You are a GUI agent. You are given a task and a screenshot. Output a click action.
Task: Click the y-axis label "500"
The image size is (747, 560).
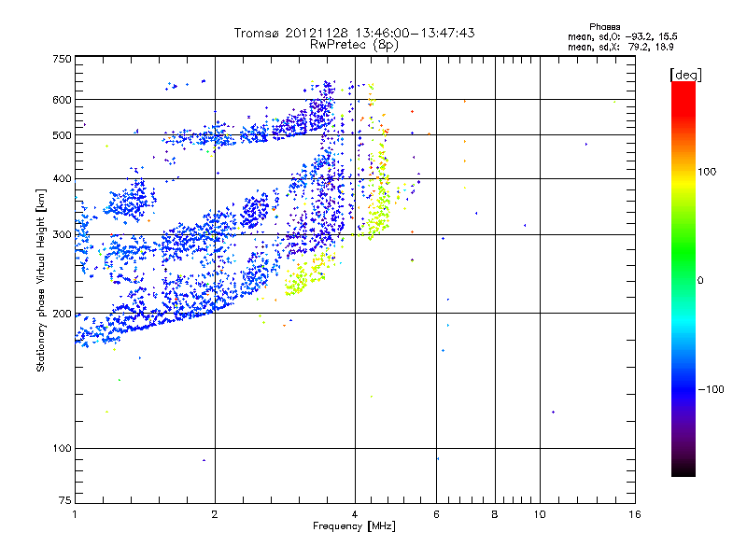62,135
